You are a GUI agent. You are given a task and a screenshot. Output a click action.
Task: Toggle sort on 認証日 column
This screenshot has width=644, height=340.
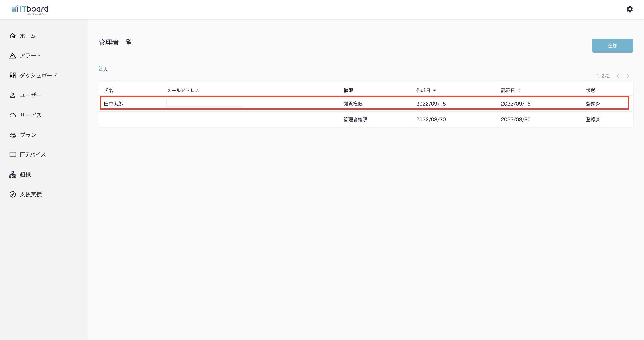pyautogui.click(x=519, y=91)
